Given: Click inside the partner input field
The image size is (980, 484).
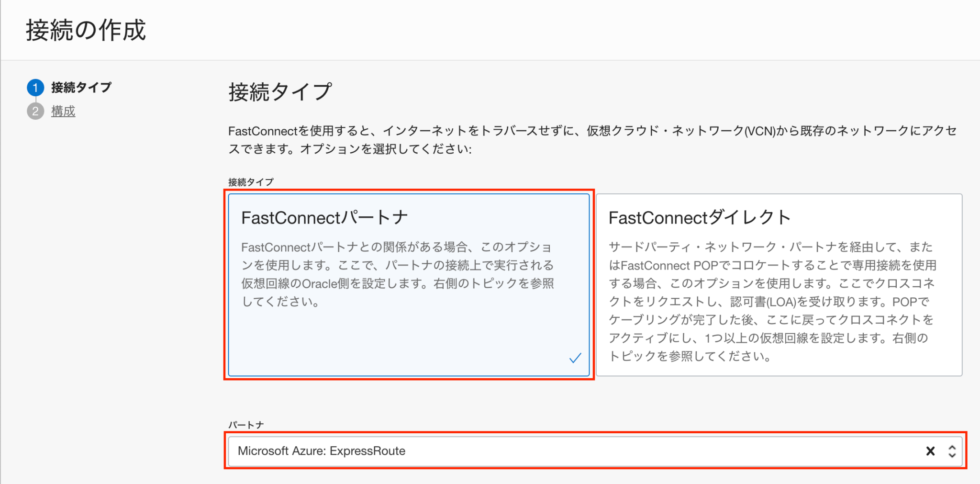Looking at the screenshot, I should pos(526,450).
